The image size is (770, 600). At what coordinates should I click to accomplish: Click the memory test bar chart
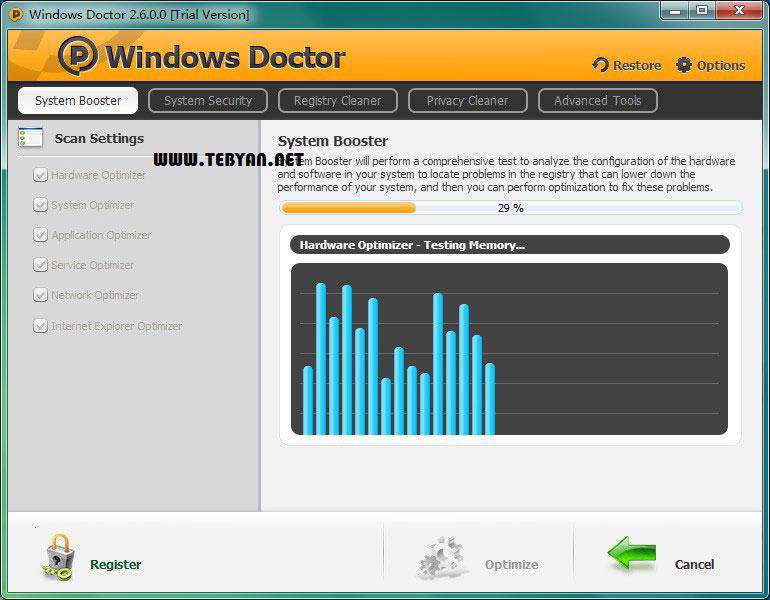tap(509, 349)
